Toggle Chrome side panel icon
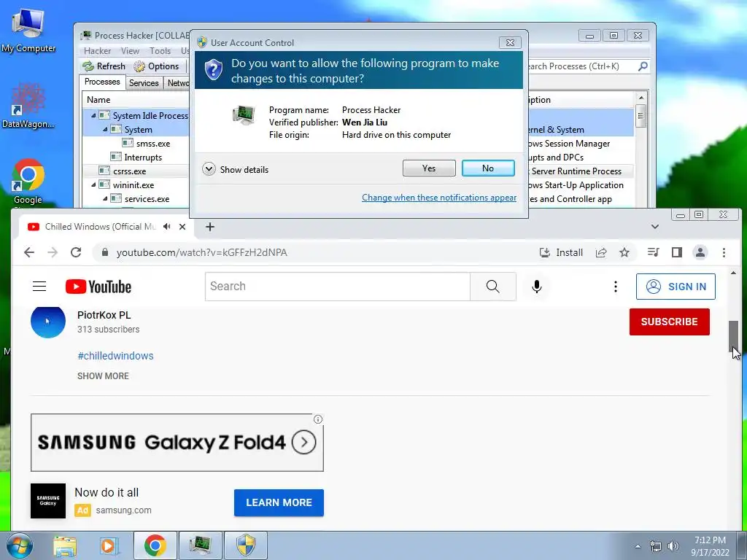This screenshot has width=747, height=560. click(676, 252)
